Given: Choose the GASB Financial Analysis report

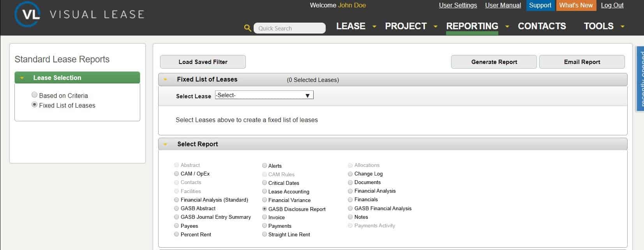Looking at the screenshot, I should 350,208.
